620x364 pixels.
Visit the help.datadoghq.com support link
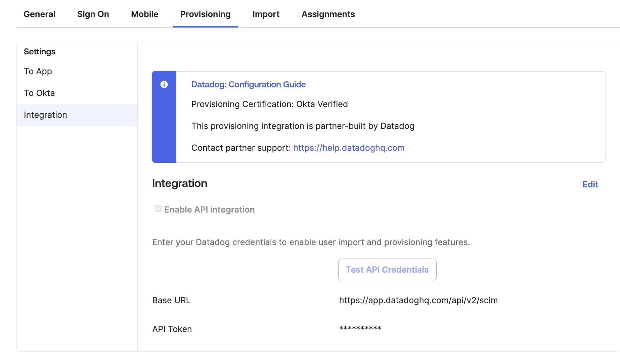[x=349, y=148]
